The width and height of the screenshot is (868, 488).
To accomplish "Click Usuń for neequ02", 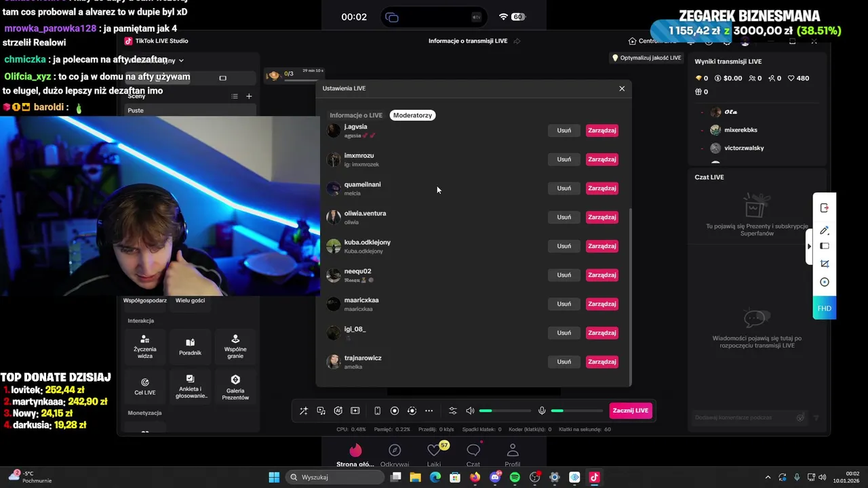I will point(564,275).
